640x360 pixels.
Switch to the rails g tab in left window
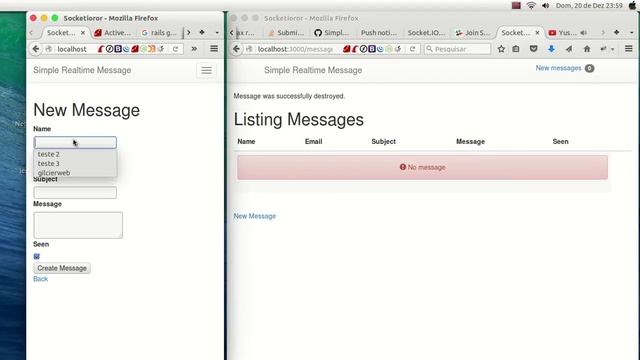click(160, 33)
